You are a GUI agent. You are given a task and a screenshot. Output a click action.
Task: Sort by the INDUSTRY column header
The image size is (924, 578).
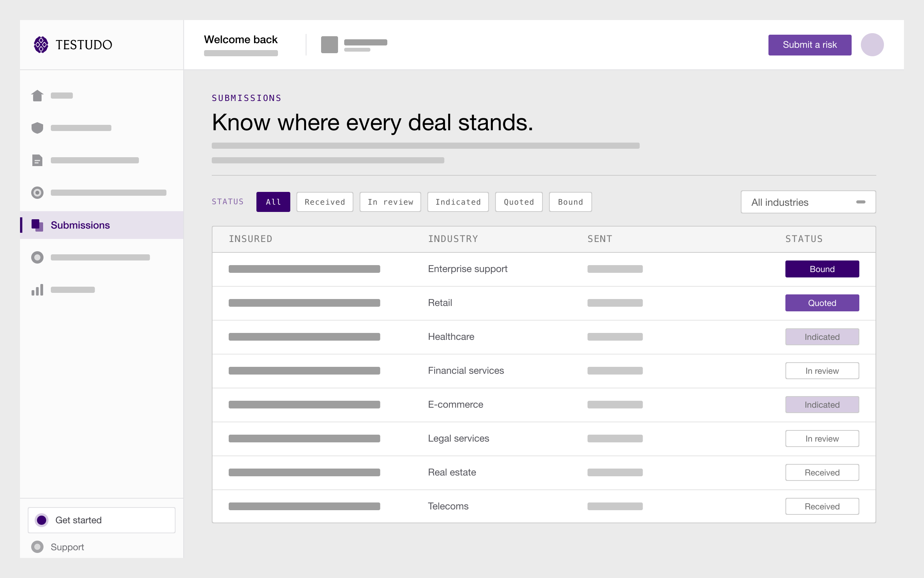pos(453,239)
